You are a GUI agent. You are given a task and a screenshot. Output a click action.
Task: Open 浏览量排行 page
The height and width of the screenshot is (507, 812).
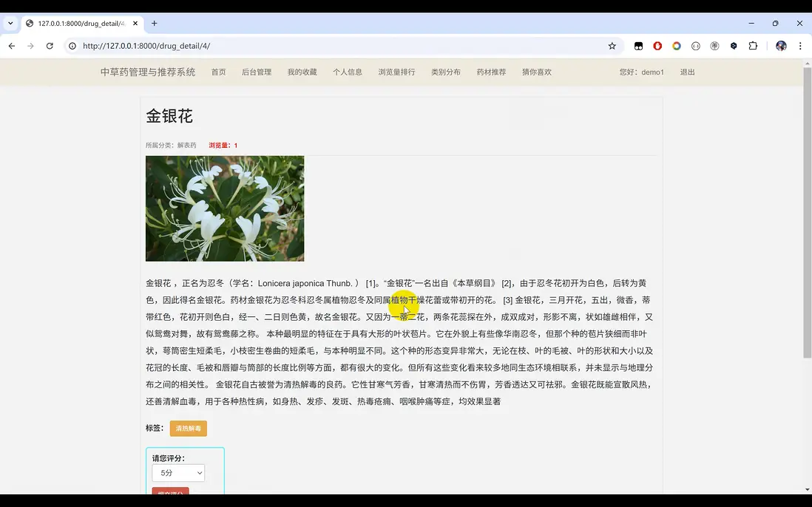coord(396,72)
